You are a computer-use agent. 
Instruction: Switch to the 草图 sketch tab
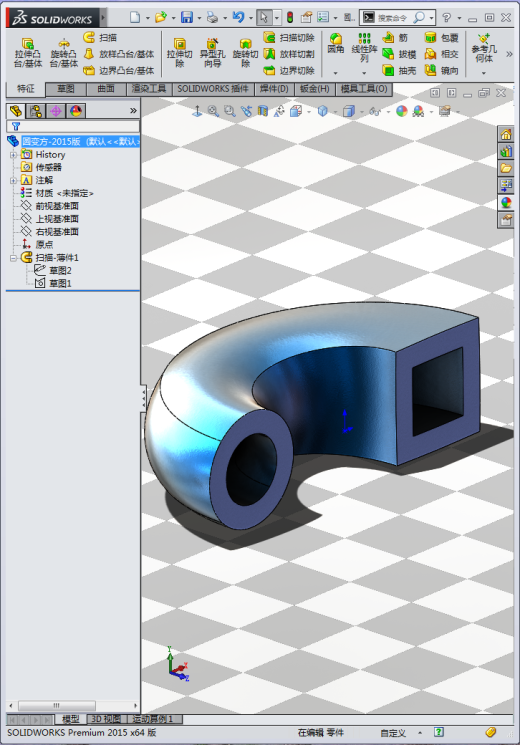point(66,89)
